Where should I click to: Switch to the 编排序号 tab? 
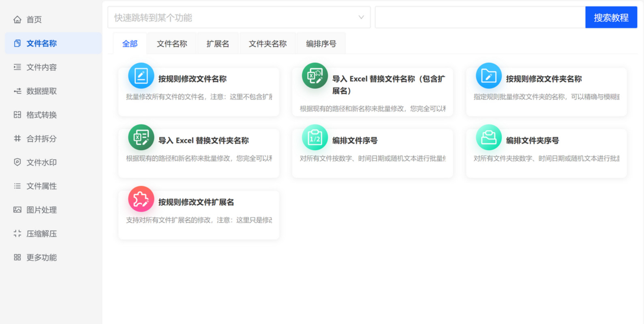click(321, 44)
